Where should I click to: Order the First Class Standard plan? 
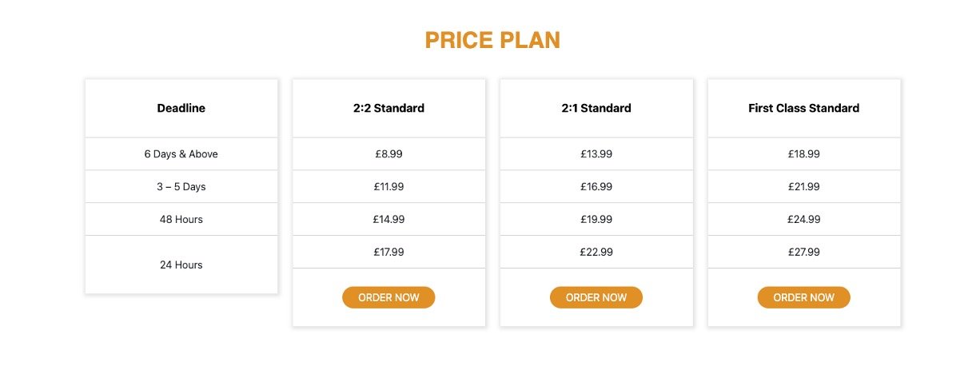click(x=803, y=297)
